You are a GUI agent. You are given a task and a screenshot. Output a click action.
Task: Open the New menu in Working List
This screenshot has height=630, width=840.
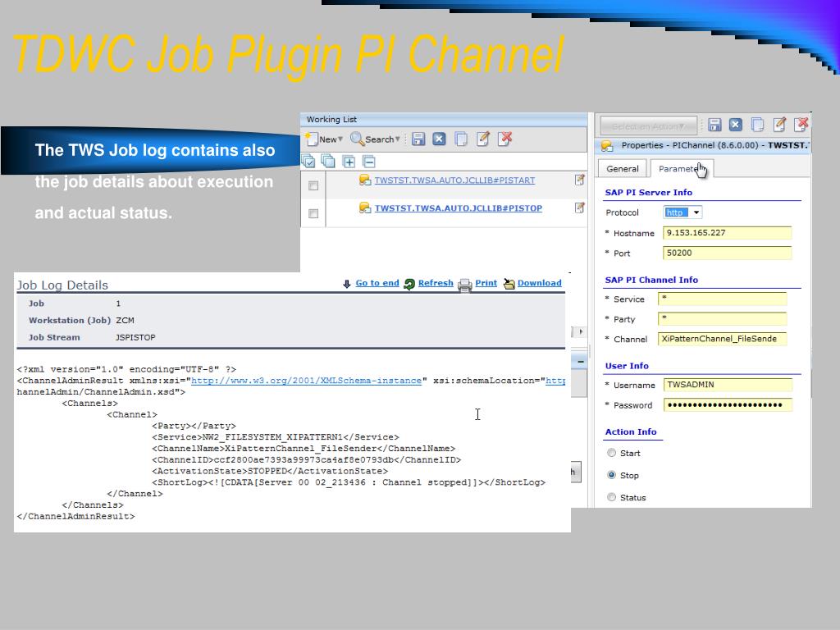point(324,139)
